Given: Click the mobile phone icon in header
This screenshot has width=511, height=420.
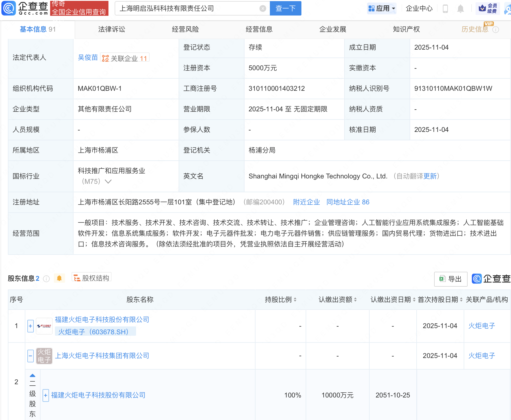Looking at the screenshot, I should pyautogui.click(x=446, y=8).
